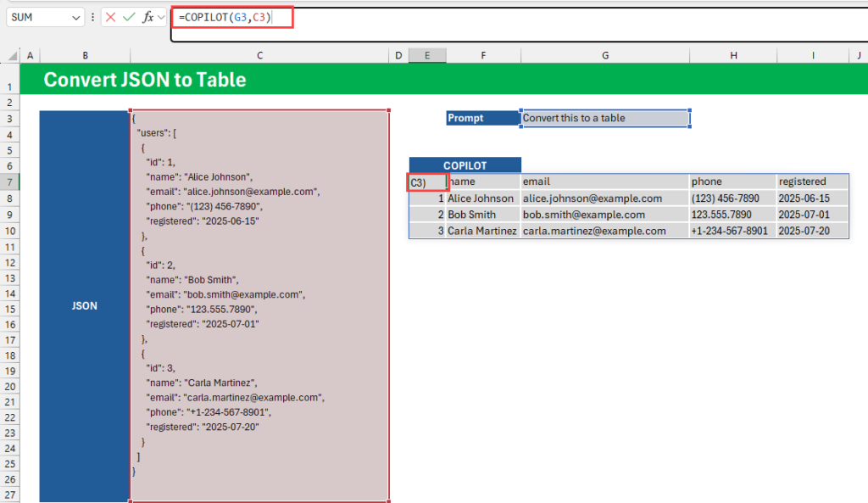Select column H header
This screenshot has height=503, width=868.
click(x=733, y=55)
